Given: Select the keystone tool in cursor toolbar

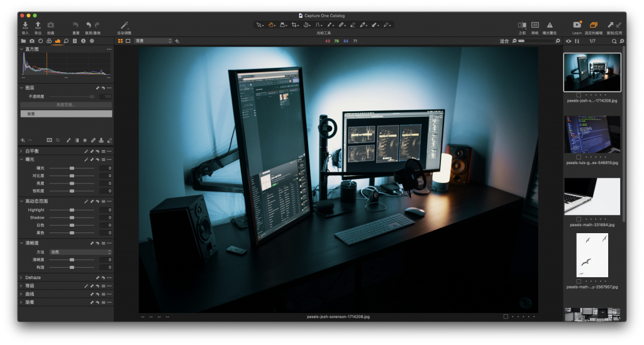Looking at the screenshot, I should pos(318,25).
